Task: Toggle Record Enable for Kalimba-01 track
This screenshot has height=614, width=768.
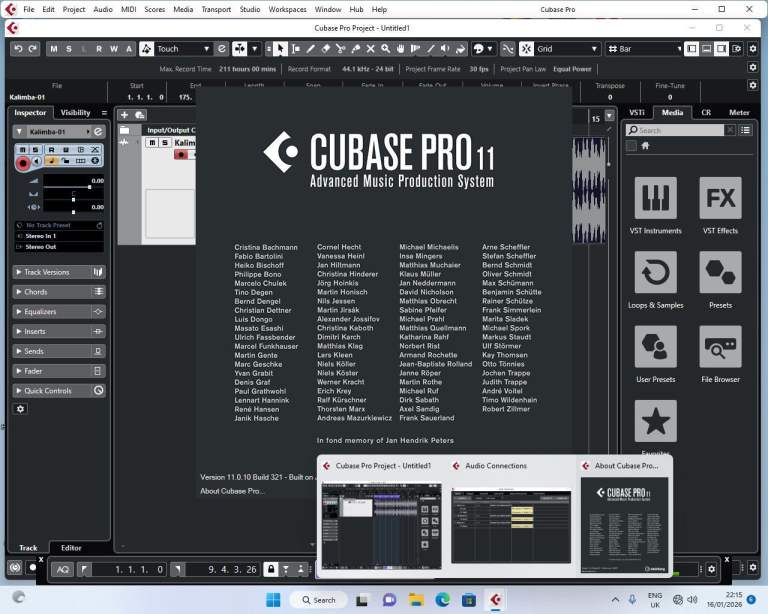Action: [23, 161]
